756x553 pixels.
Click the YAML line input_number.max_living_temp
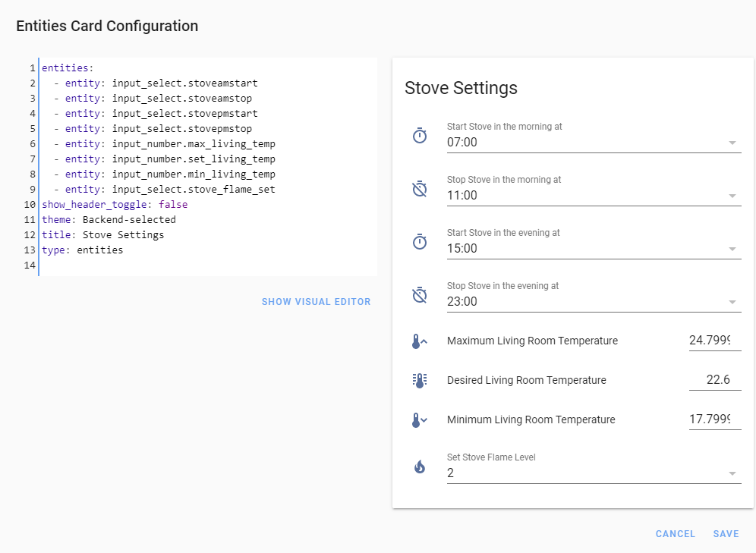[165, 144]
